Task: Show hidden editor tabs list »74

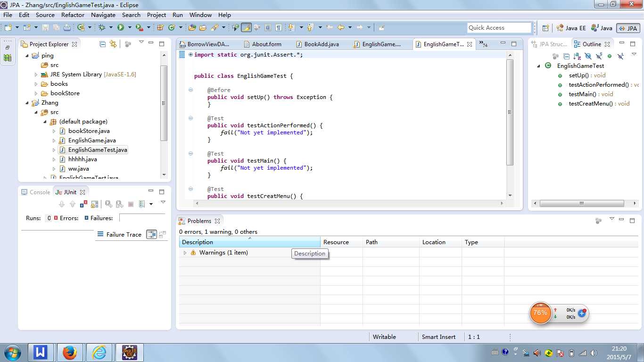Action: point(484,44)
